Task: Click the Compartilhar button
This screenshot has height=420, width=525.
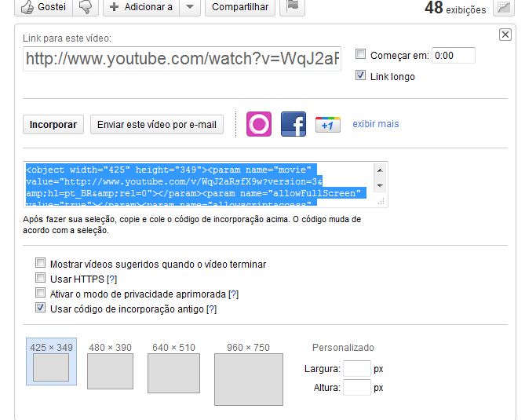Action: pos(240,7)
